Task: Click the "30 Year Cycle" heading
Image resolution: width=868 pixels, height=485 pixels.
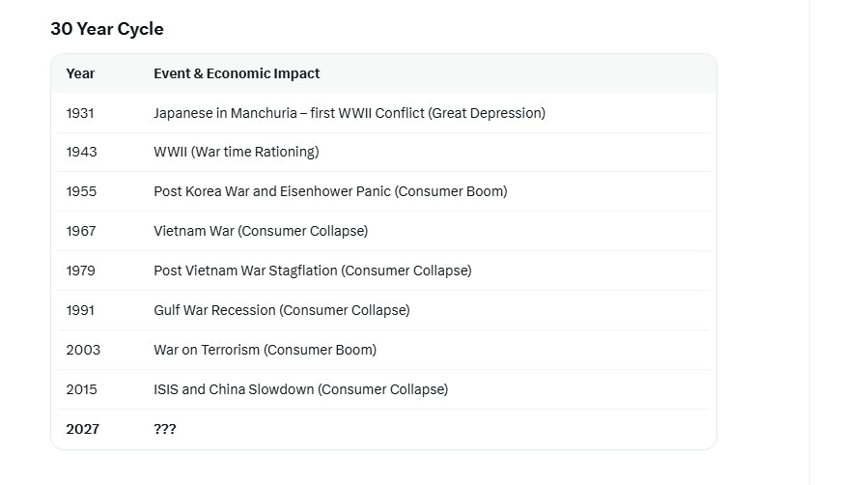Action: (x=107, y=29)
